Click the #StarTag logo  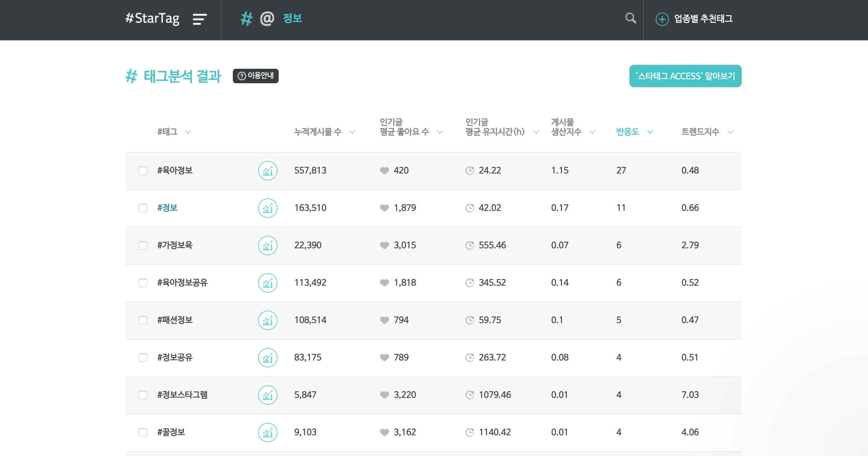point(152,18)
